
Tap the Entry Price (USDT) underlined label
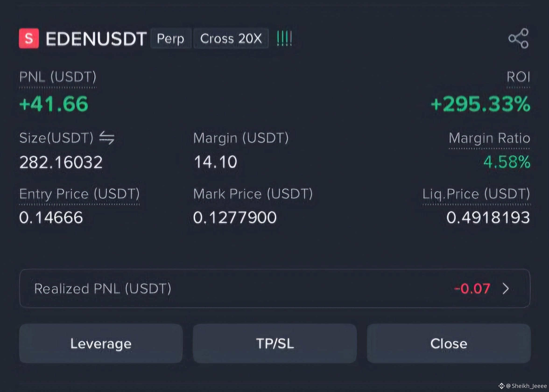(79, 194)
